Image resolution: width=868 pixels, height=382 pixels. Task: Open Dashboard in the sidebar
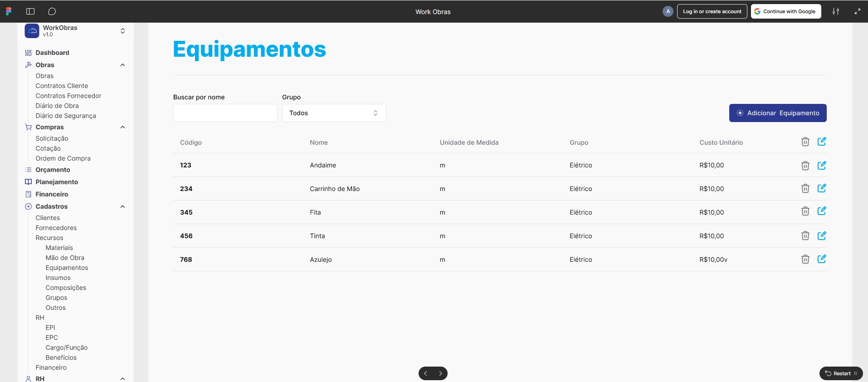pos(52,53)
